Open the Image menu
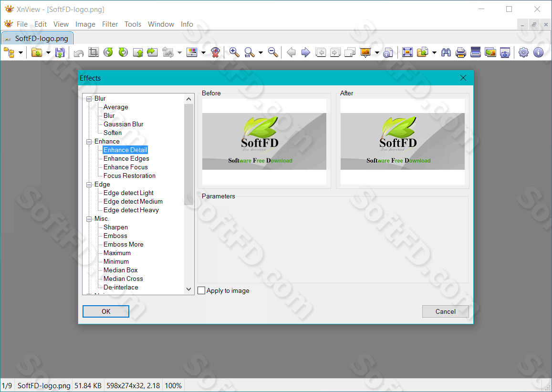This screenshot has width=552, height=392. pyautogui.click(x=85, y=24)
